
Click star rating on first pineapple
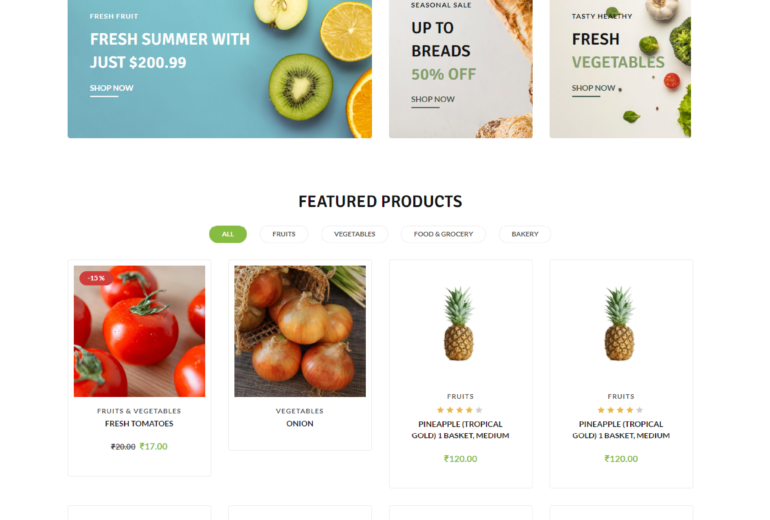pos(459,410)
